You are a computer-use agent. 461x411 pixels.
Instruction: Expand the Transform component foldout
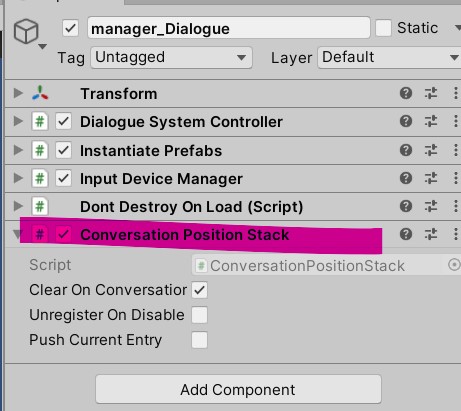(x=18, y=93)
